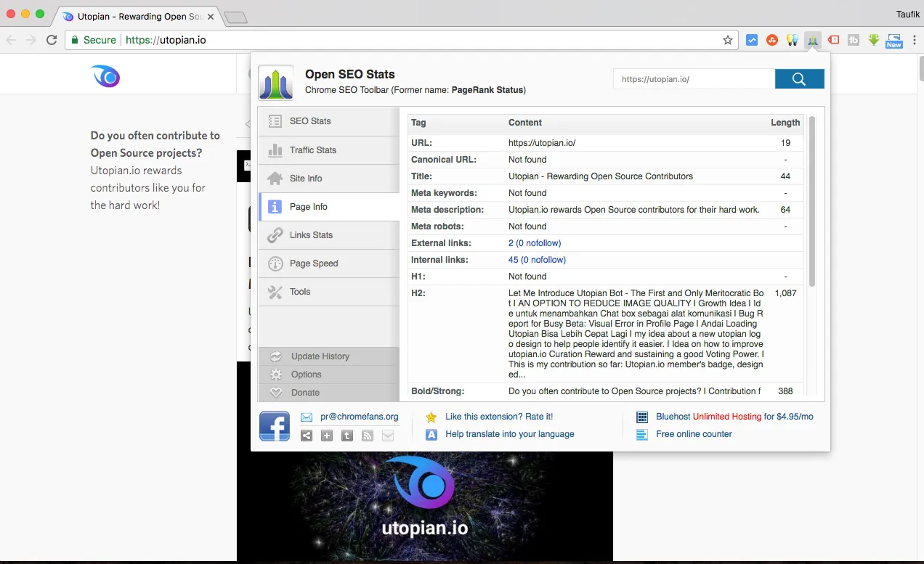Open Update History
The width and height of the screenshot is (924, 564).
[x=329, y=356]
